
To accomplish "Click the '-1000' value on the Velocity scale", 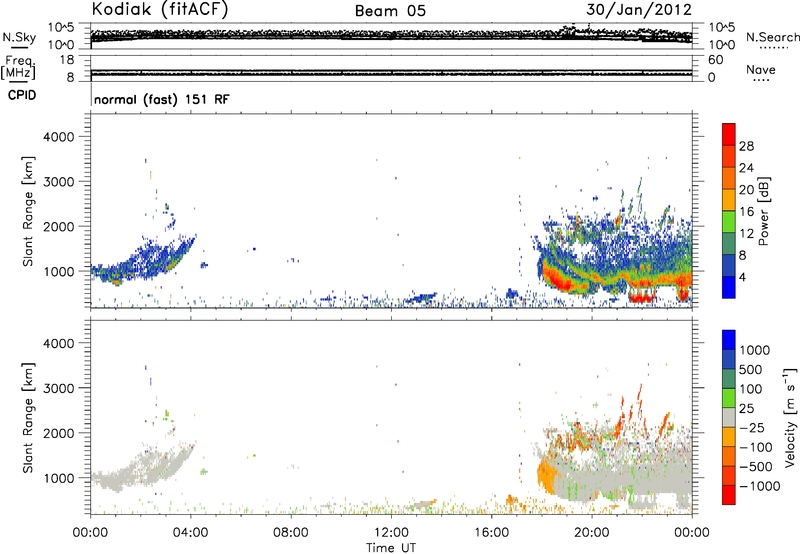I will click(760, 486).
